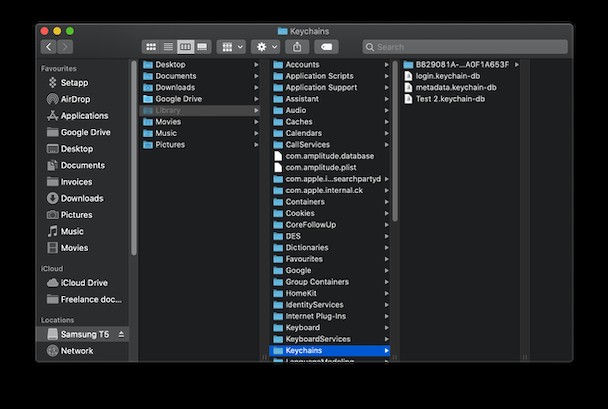Select Setapp in the sidebar
The height and width of the screenshot is (409, 608).
[x=74, y=83]
